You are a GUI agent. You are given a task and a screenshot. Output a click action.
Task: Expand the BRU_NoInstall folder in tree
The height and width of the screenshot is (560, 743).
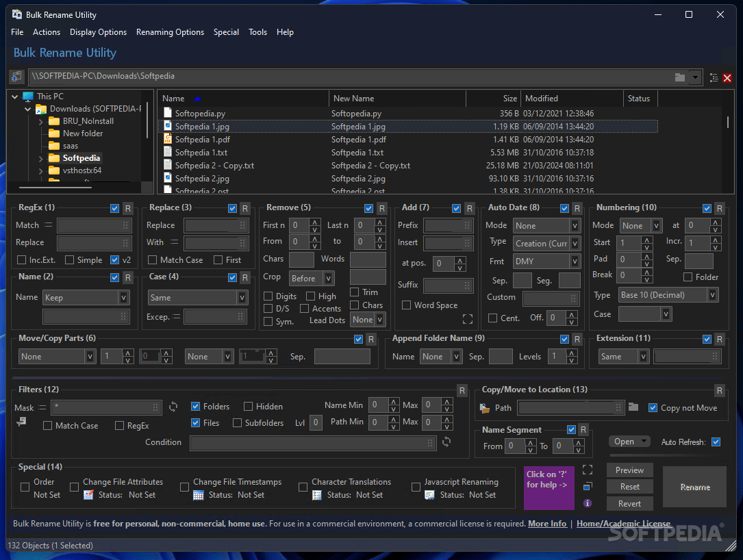[x=41, y=121]
